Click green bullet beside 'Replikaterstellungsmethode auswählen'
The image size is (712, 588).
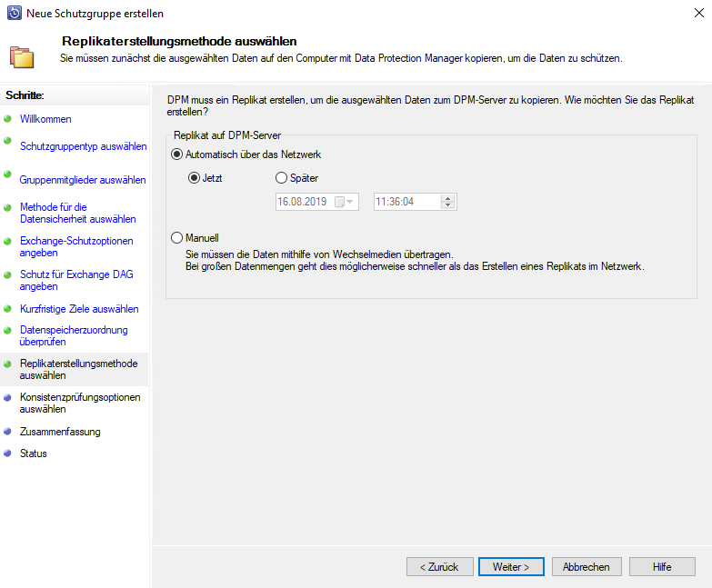[7, 364]
